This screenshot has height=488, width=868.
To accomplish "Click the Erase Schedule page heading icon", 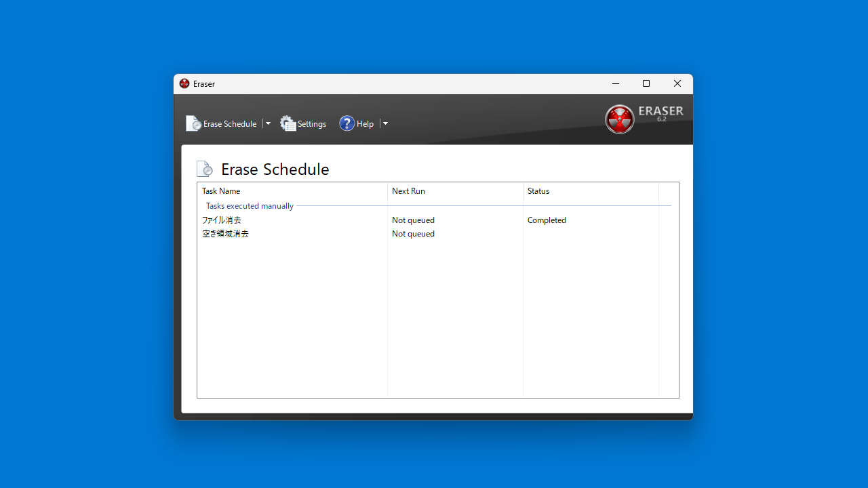I will (x=205, y=169).
